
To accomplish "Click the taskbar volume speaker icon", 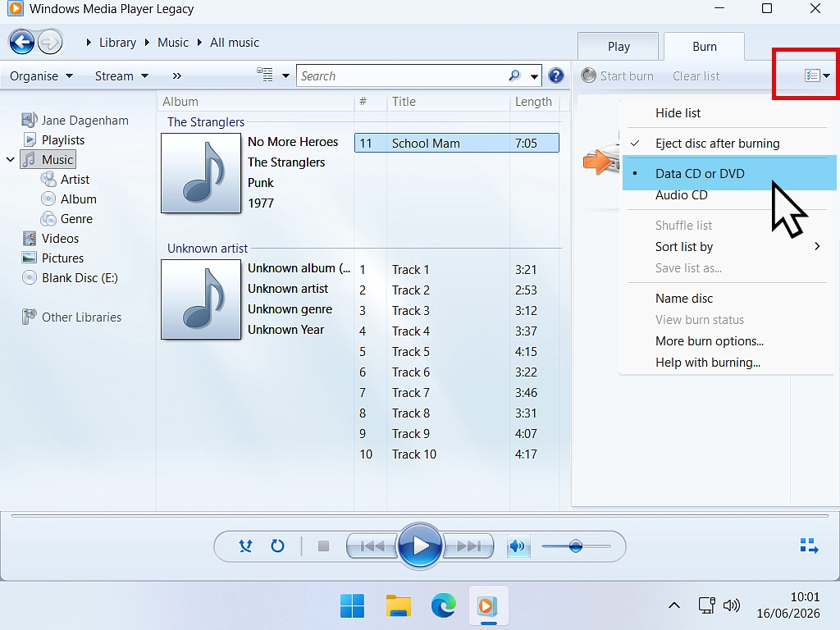I will click(x=731, y=606).
